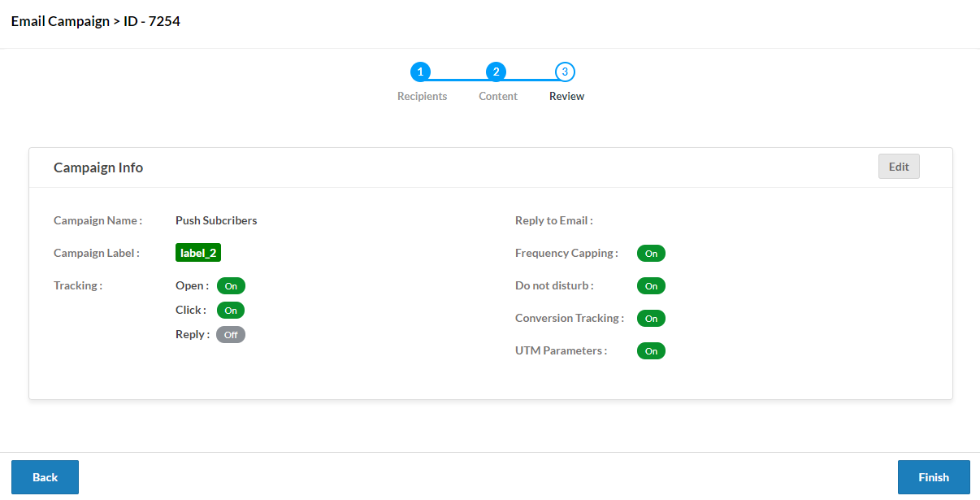Click the 'Email Campaign > ID - 7254' breadcrumb
This screenshot has height=500, width=980.
point(96,21)
